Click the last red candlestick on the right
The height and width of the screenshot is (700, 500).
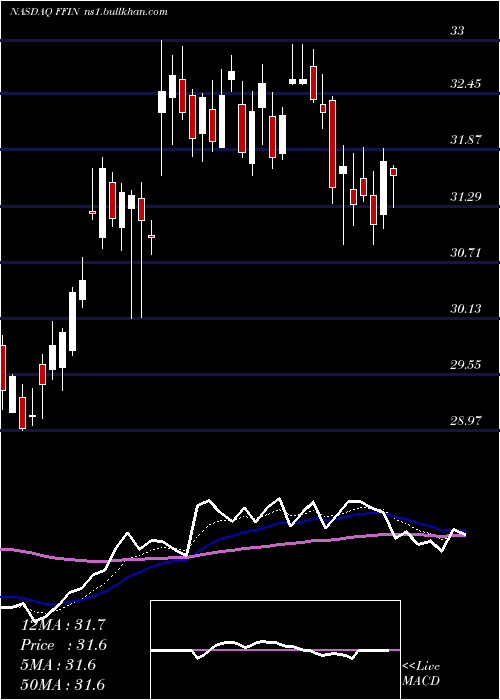[393, 172]
